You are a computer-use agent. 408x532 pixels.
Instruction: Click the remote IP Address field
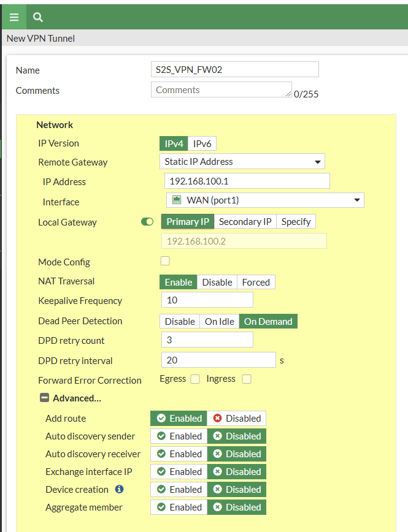247,181
